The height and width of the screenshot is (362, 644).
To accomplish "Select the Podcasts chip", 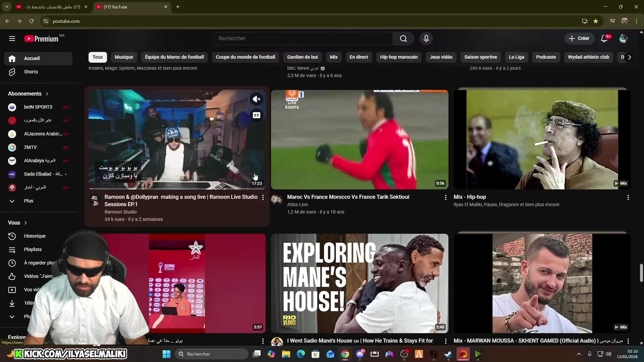I will coord(546,57).
